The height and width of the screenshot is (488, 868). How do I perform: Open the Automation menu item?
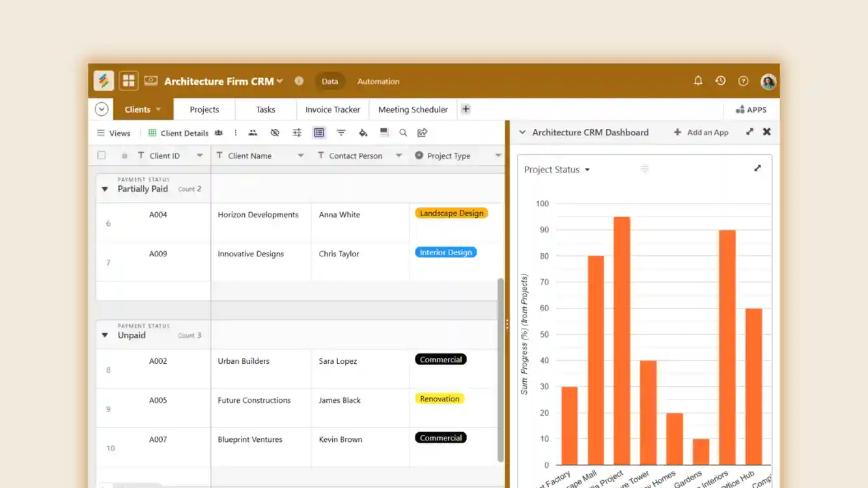click(x=378, y=81)
